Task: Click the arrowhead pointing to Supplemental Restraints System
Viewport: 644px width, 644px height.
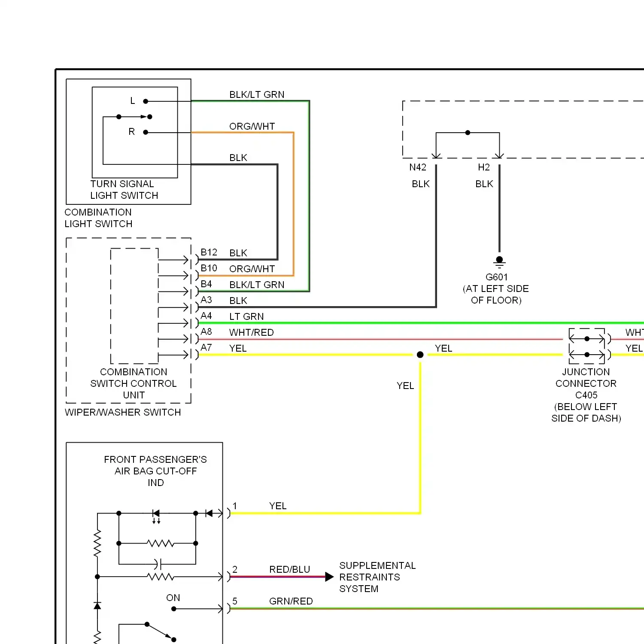Action: tap(329, 577)
